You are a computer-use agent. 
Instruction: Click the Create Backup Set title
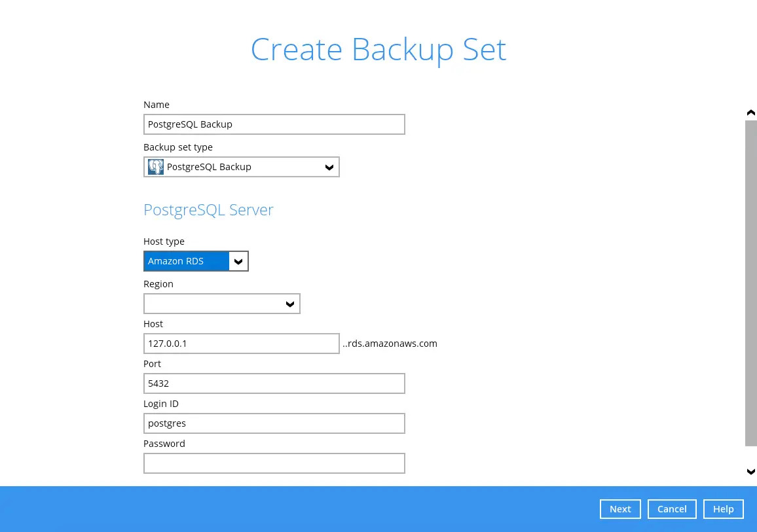tap(378, 50)
